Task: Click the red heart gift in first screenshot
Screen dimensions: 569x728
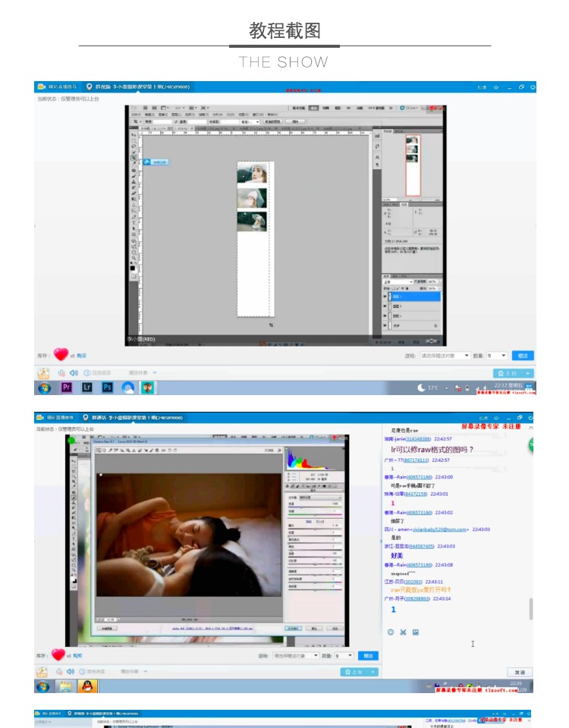Action: 61,354
